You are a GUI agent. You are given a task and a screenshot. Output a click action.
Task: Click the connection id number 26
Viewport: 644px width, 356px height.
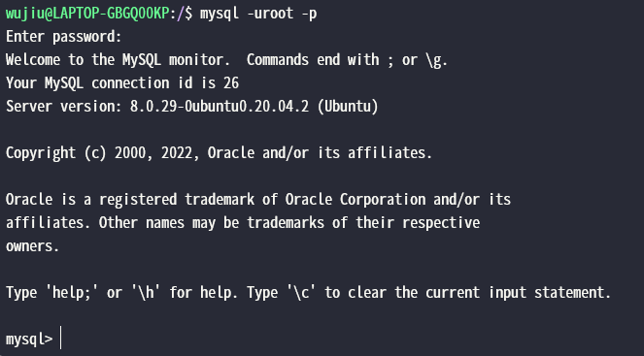point(231,83)
